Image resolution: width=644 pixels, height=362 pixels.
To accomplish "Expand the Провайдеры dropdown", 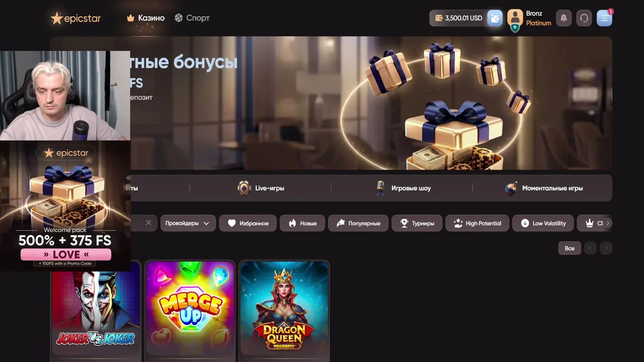I will pyautogui.click(x=188, y=223).
